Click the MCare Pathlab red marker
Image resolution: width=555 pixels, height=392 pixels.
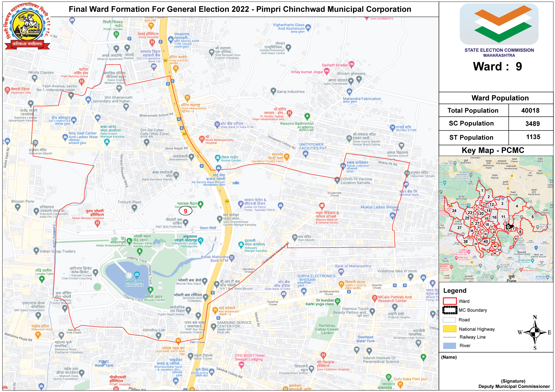375,299
